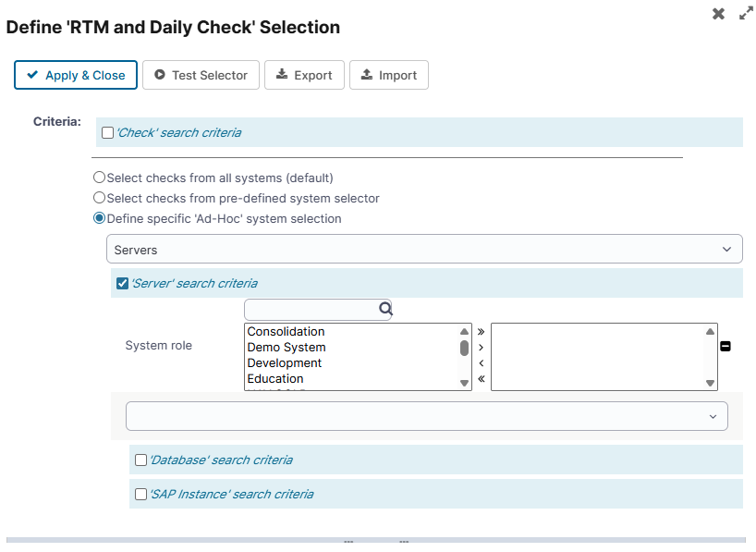Export the selector definition
Screen dimensions: 756x552
point(304,75)
